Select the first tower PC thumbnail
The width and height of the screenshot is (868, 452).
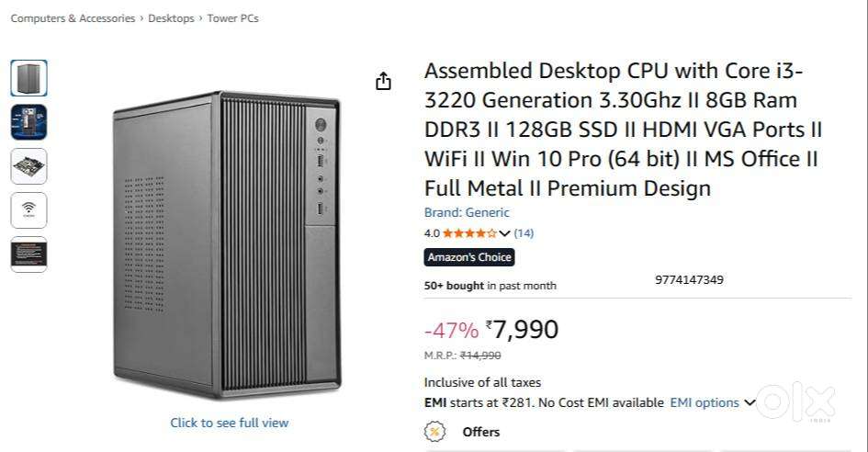click(x=28, y=78)
